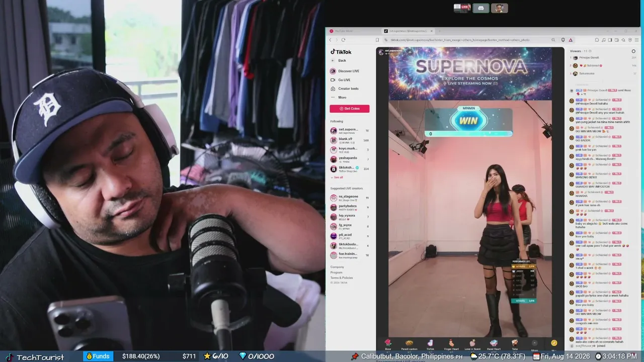This screenshot has height=362, width=644.
Task: Open suggested creator ns_stageone
Action: point(350,198)
